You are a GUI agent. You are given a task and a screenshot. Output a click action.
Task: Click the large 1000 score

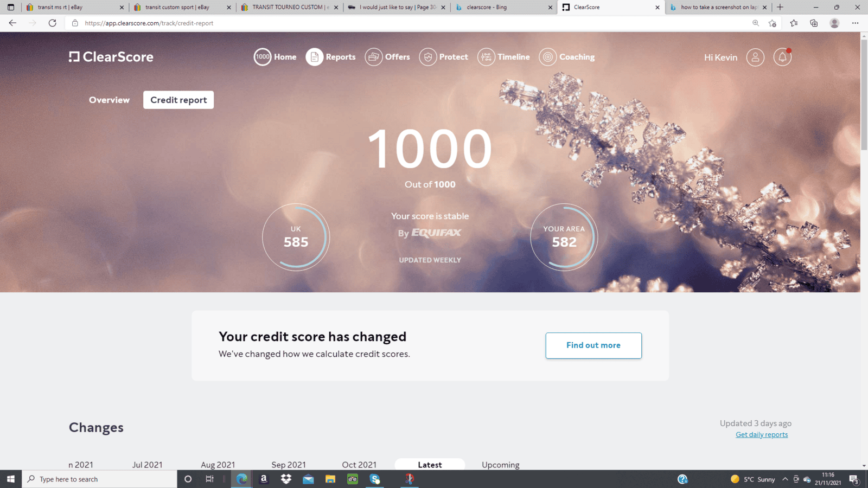[430, 149]
